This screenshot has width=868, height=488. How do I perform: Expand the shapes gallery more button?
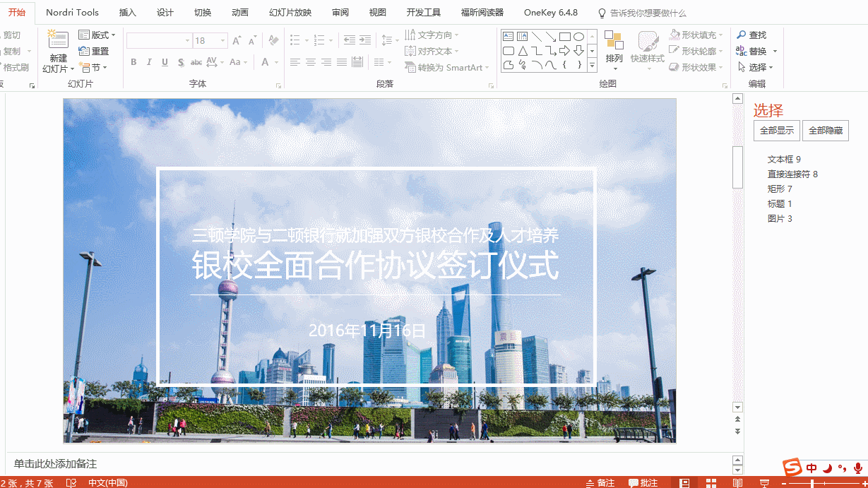click(592, 66)
